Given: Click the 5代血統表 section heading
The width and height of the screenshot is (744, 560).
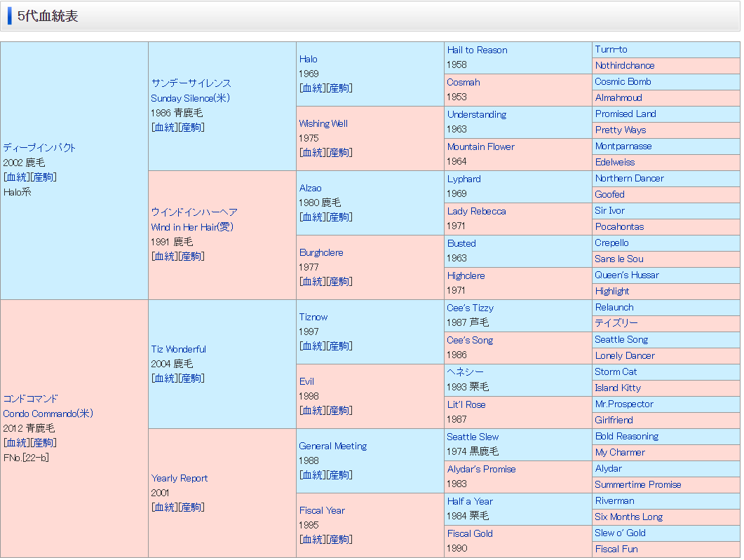Looking at the screenshot, I should coord(48,16).
